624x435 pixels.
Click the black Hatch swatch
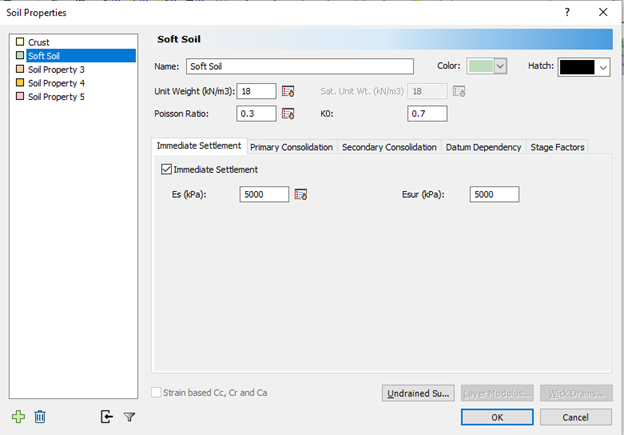pos(577,67)
